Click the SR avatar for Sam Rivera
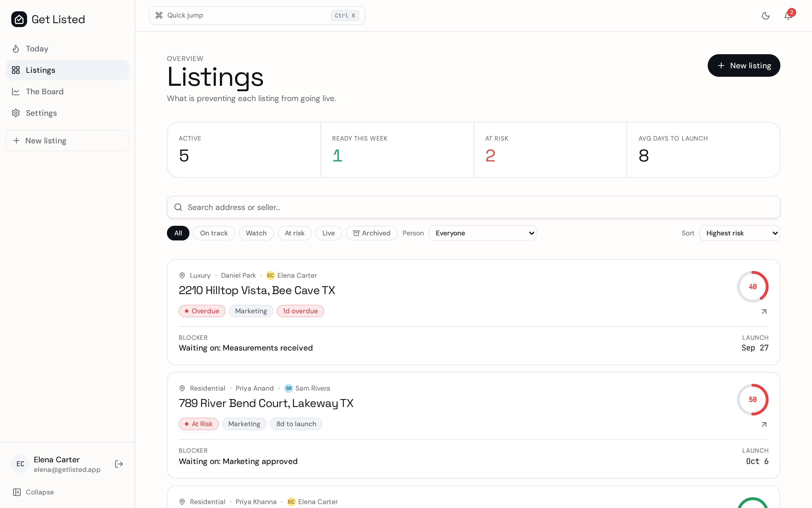The height and width of the screenshot is (508, 812). pos(288,388)
